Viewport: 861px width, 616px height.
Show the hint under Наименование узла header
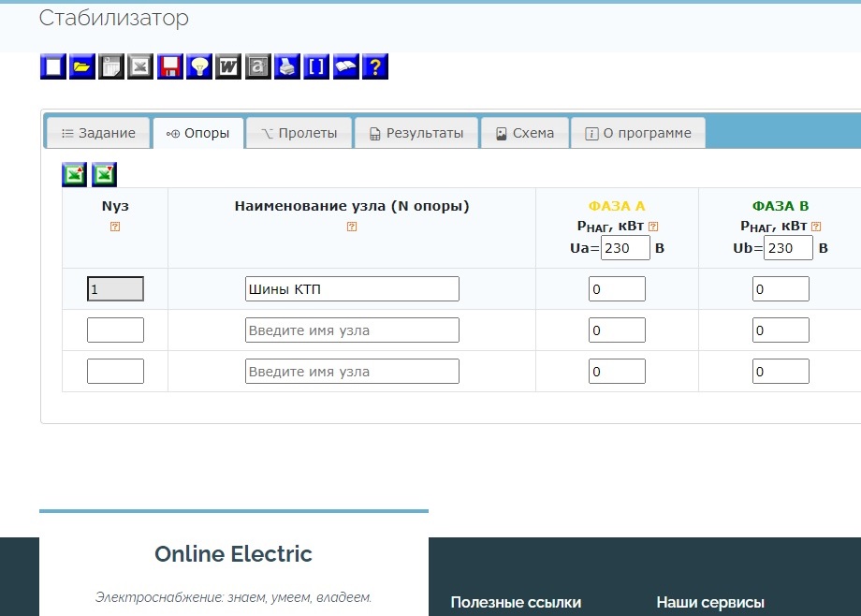pyautogui.click(x=352, y=227)
